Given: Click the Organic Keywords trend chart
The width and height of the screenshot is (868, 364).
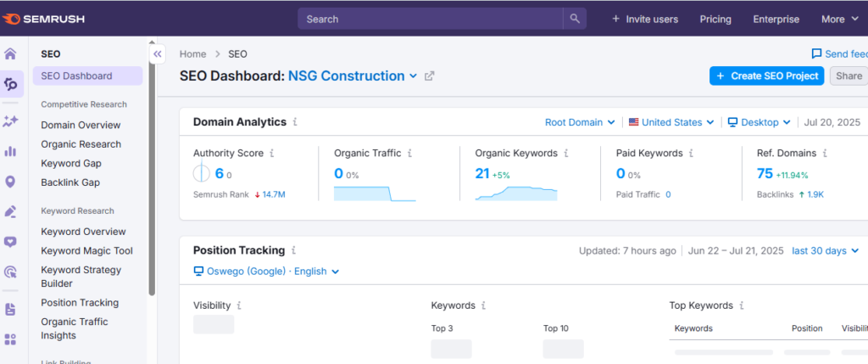Looking at the screenshot, I should pyautogui.click(x=516, y=193).
